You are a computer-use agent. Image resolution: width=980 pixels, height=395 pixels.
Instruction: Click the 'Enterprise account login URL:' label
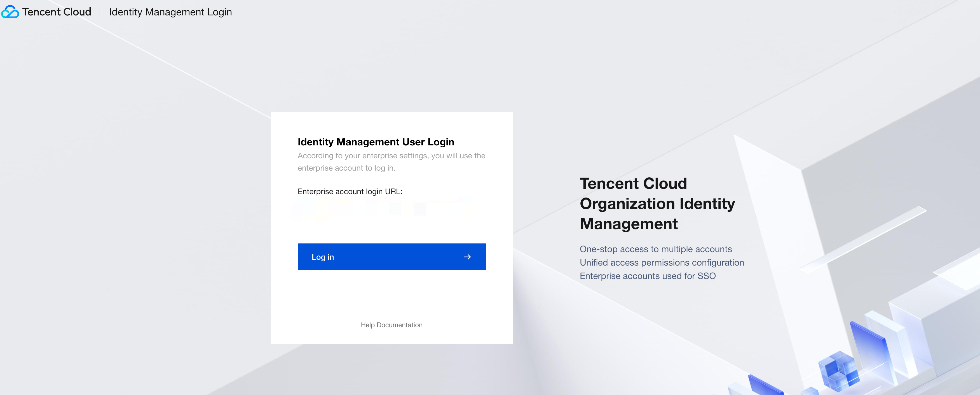350,192
